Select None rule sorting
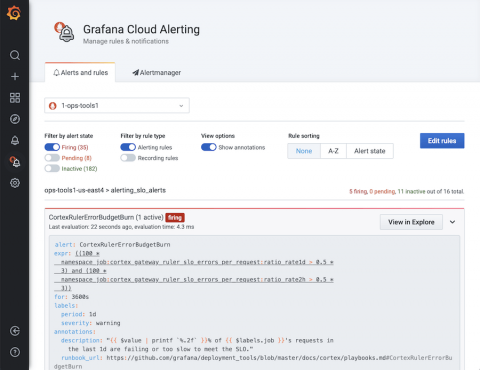The height and width of the screenshot is (370, 480). tap(304, 151)
